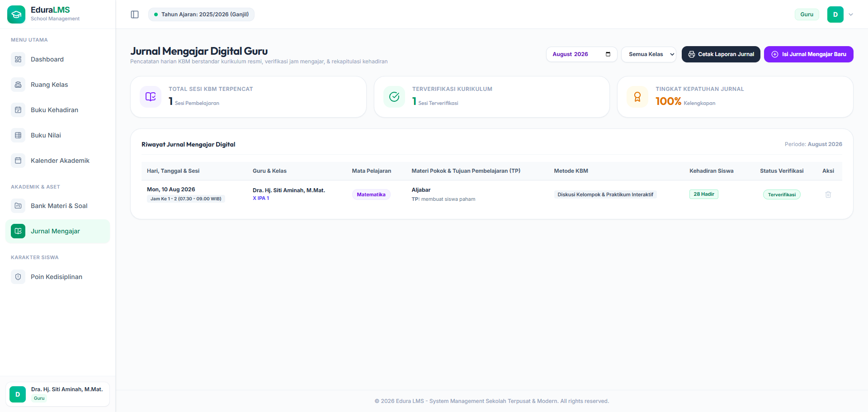
Task: Click the Status Verifikasi column header
Action: [782, 171]
